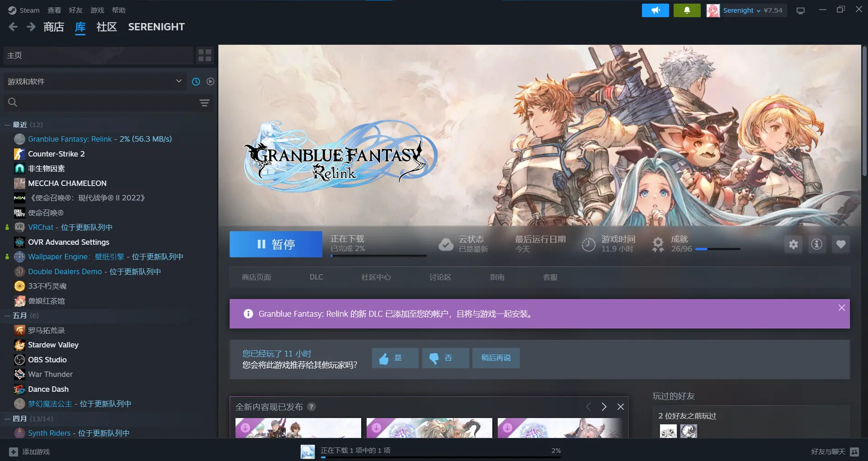This screenshot has height=461, width=868.
Task: Click the library search magnifier icon
Action: point(13,103)
